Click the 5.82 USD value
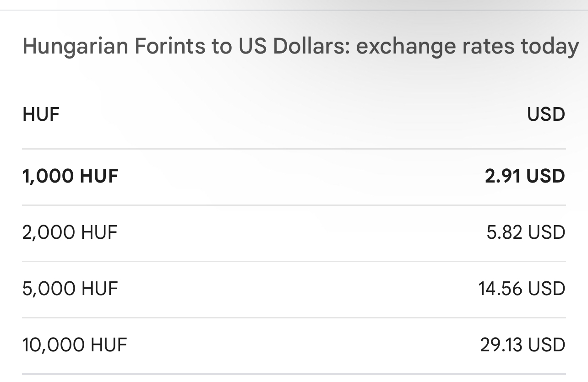Viewport: 588px width, 382px height. coord(526,232)
